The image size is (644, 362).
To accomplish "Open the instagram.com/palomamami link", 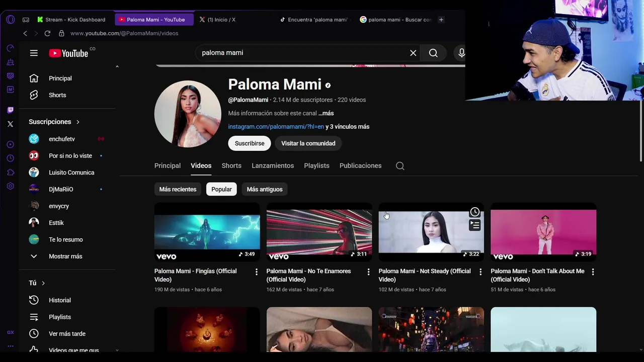I will [x=276, y=127].
